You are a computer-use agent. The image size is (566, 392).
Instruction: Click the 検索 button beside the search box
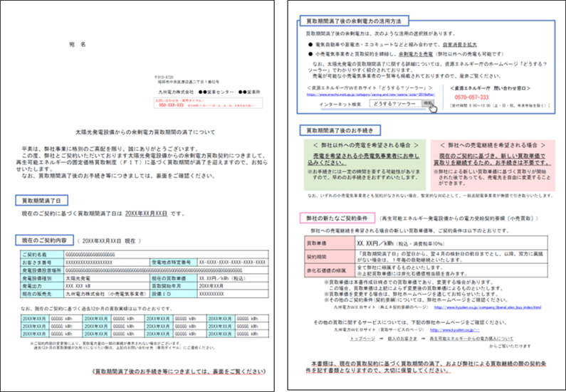coord(427,103)
